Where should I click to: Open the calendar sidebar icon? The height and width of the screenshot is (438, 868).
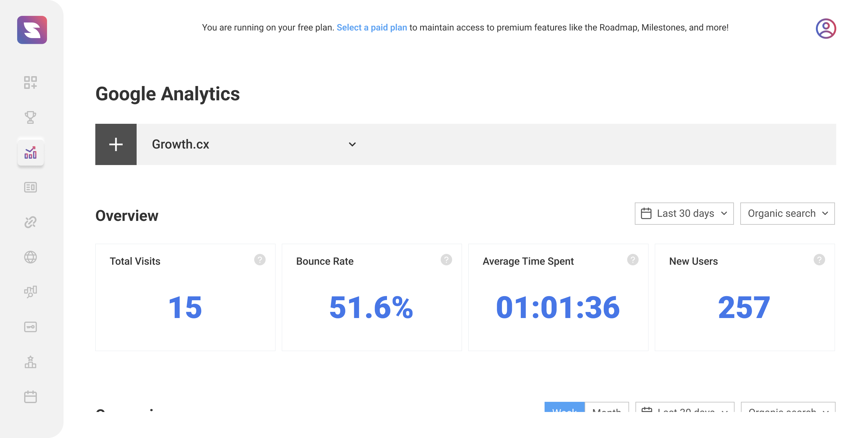[30, 397]
